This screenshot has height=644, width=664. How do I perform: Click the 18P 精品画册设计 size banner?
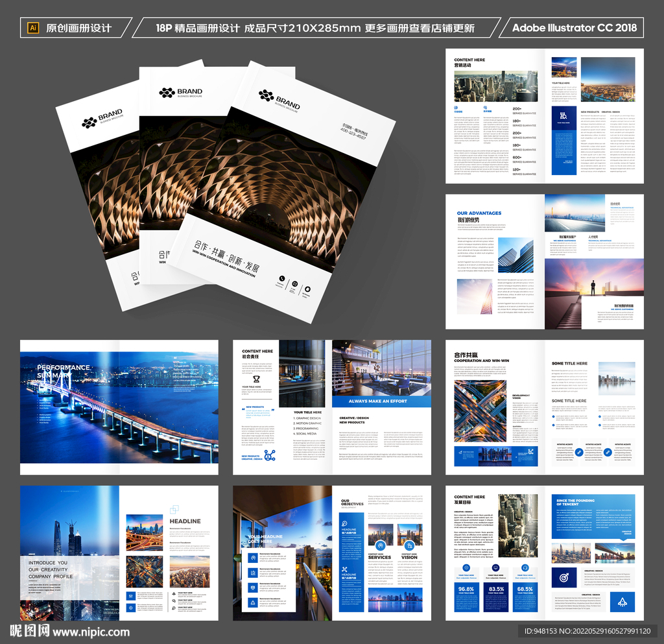(315, 28)
